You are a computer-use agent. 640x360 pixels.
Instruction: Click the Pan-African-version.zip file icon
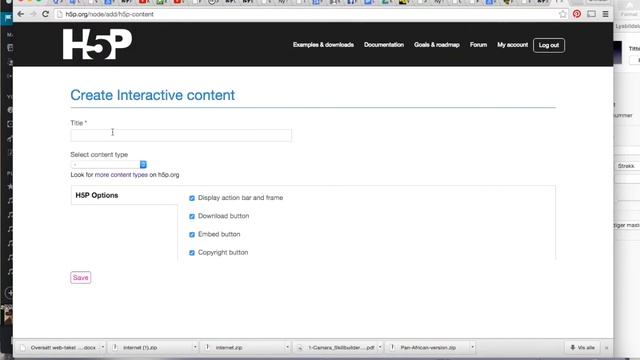(x=392, y=347)
